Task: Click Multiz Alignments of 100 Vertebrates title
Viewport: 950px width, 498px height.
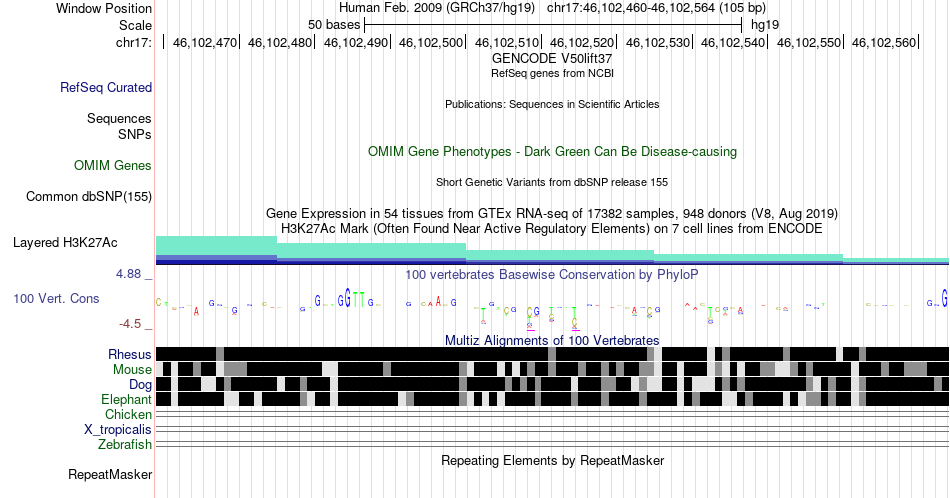Action: [552, 340]
